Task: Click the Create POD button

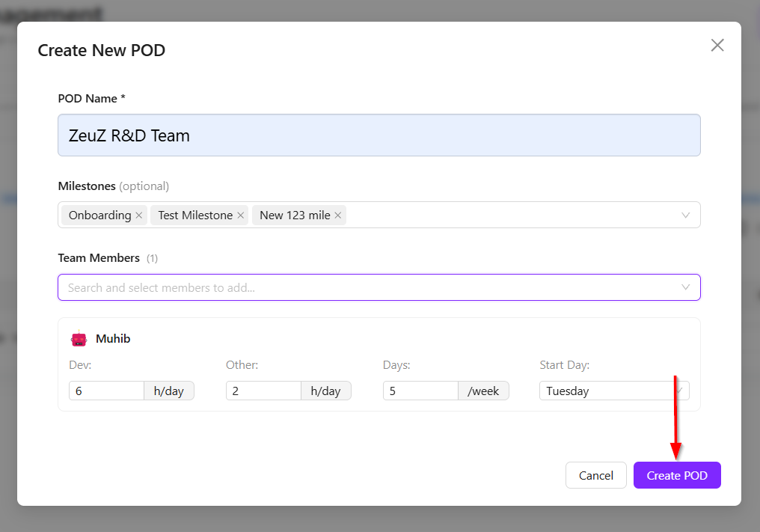Action: [x=677, y=475]
